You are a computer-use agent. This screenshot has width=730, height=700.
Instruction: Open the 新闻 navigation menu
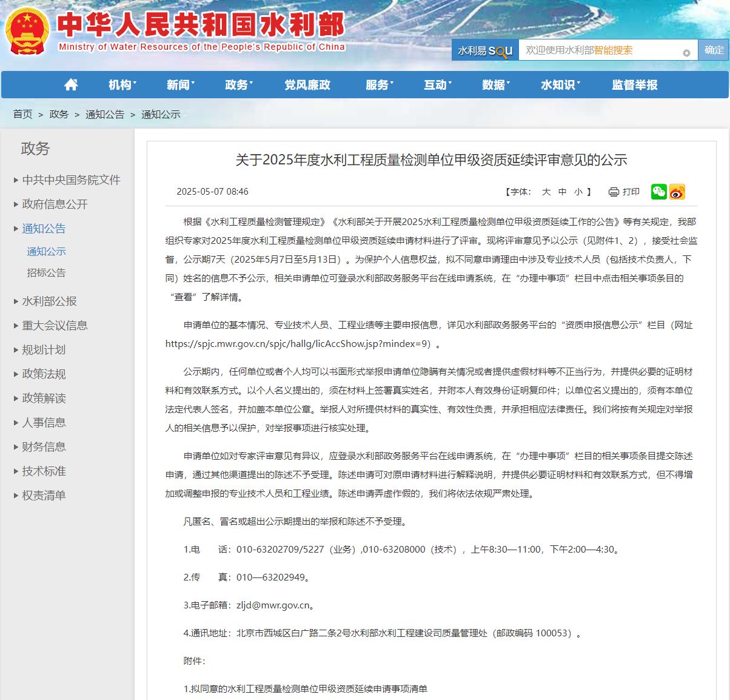181,85
